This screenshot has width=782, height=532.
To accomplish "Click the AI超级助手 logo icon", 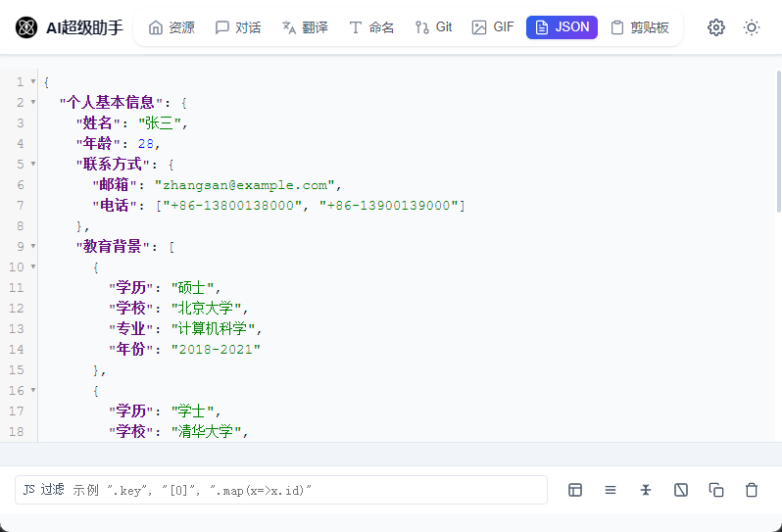I will point(26,27).
